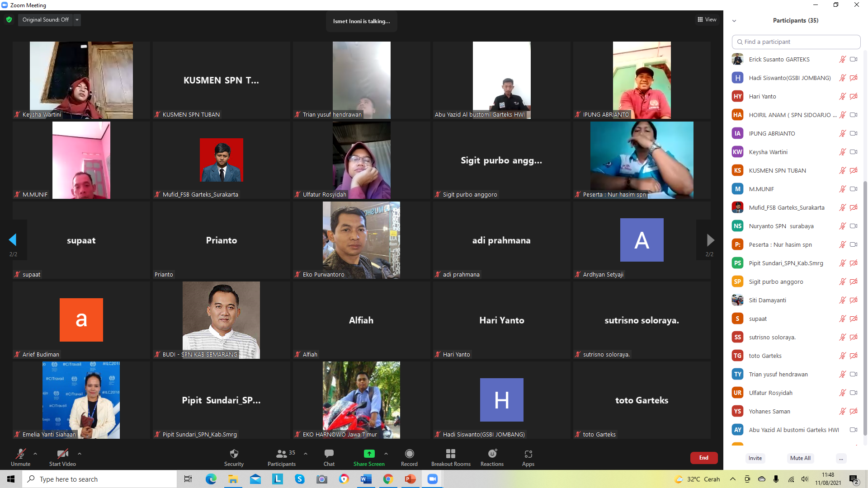Collapse the Participants panel chevron
Image resolution: width=868 pixels, height=488 pixels.
click(734, 21)
